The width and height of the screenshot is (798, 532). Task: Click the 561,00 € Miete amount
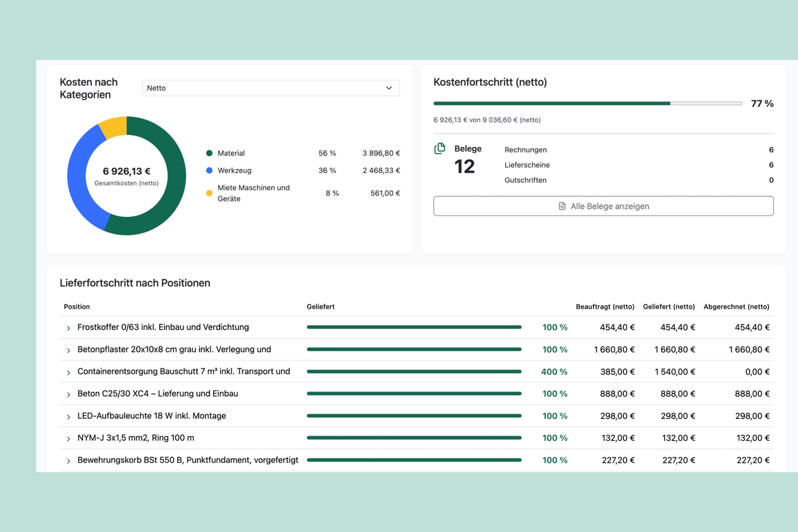[385, 193]
